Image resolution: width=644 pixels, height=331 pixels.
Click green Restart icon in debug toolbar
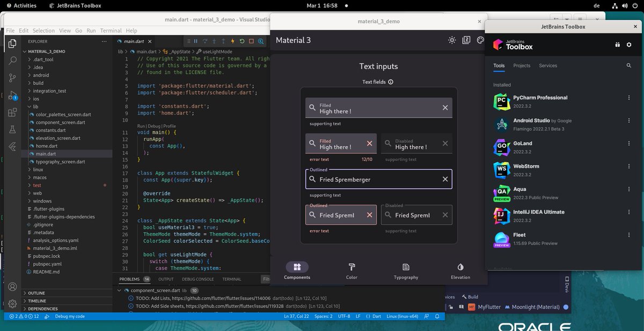click(241, 41)
